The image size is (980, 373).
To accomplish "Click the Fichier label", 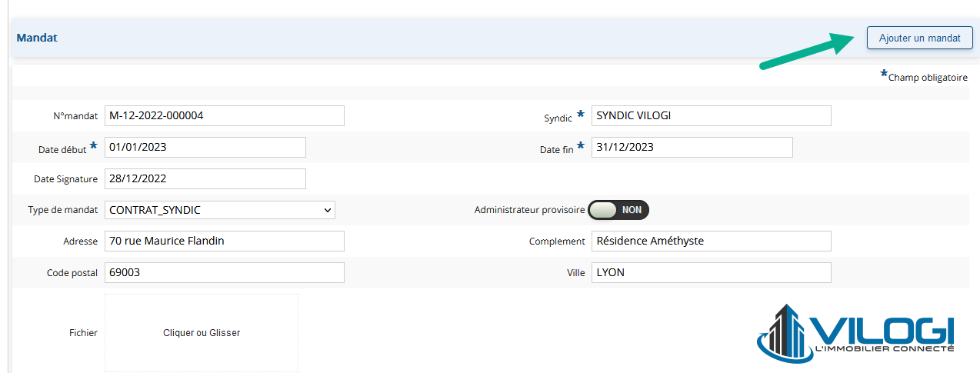I will 83,333.
